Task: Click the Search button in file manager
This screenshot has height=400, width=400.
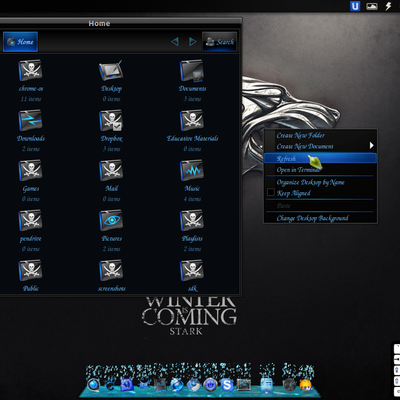Action: pos(220,42)
